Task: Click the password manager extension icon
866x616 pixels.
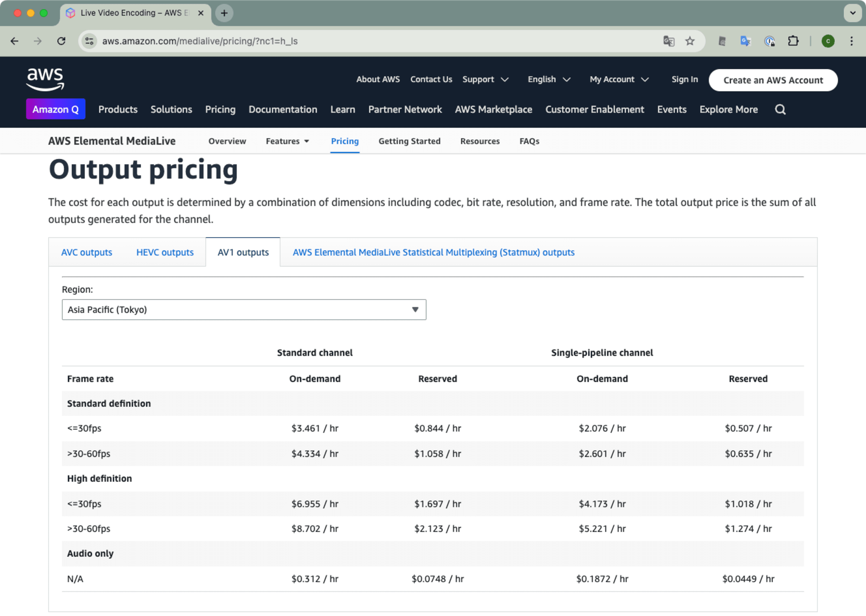Action: pos(769,41)
